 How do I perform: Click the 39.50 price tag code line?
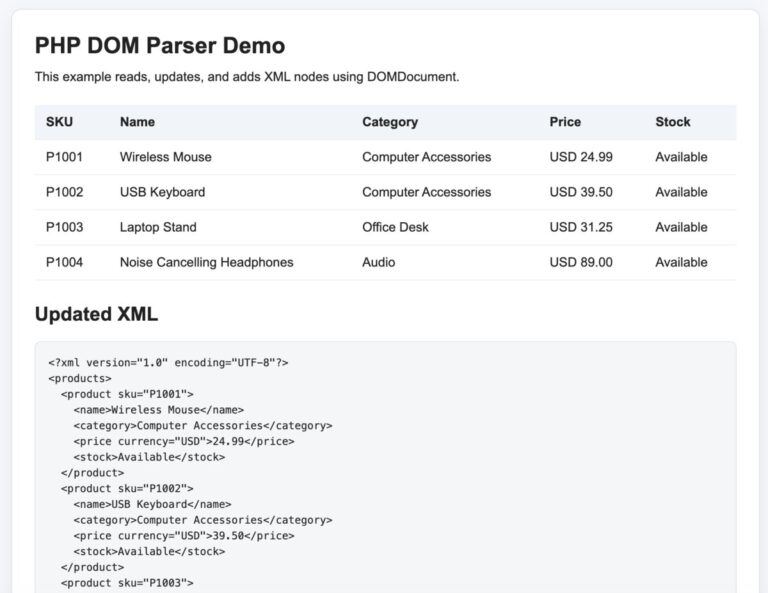184,536
